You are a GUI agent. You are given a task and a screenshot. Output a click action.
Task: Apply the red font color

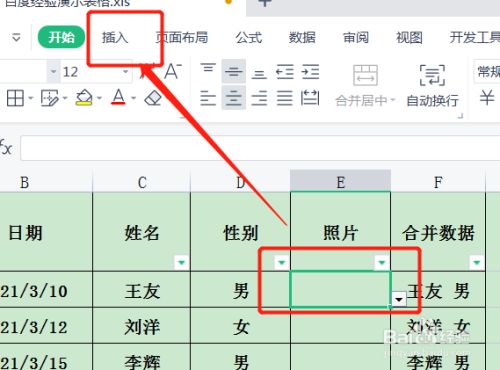pyautogui.click(x=118, y=97)
